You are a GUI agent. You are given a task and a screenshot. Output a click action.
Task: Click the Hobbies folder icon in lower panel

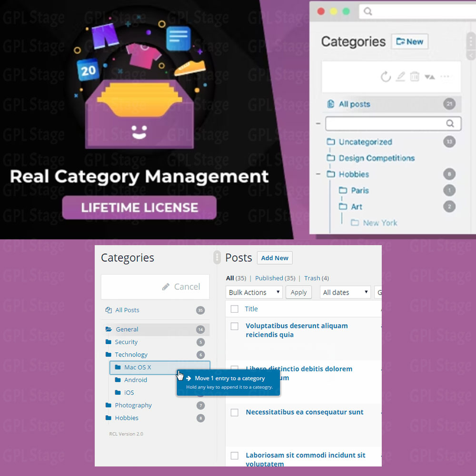pos(109,418)
